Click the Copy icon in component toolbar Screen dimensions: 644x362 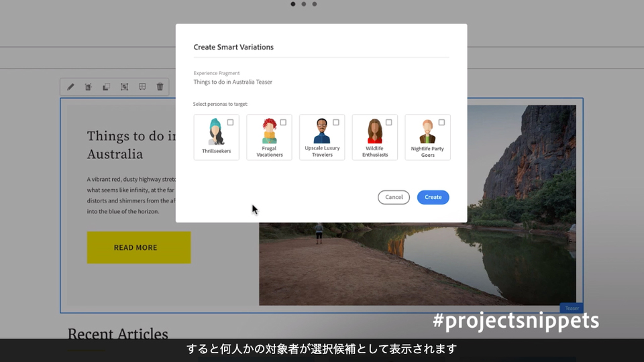click(107, 86)
